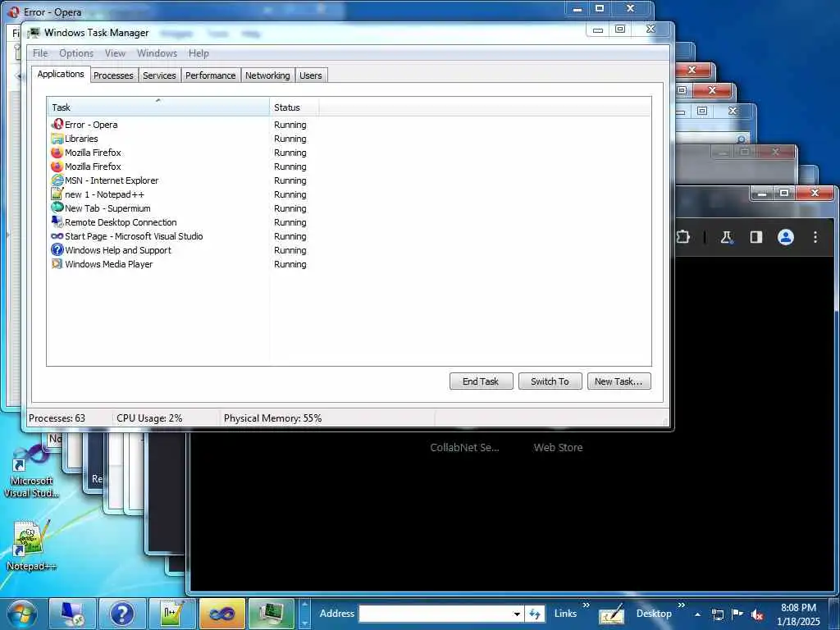Open Microsoft Visual Studio desktop shortcut

(31, 472)
